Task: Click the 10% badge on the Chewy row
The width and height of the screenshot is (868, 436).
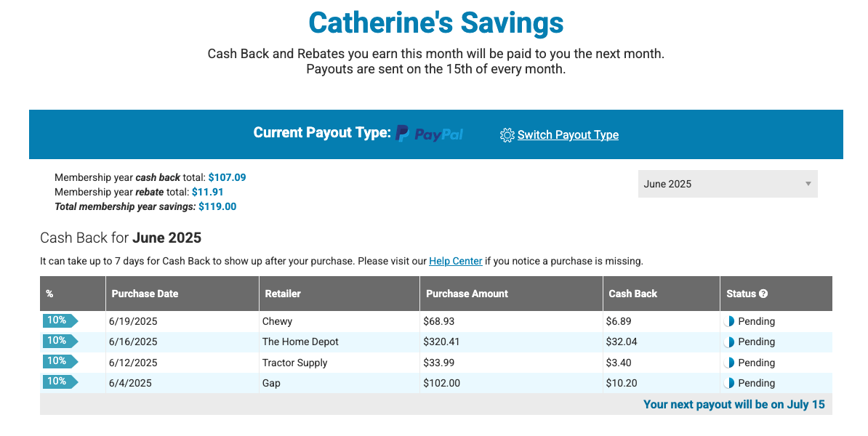Action: pyautogui.click(x=59, y=320)
